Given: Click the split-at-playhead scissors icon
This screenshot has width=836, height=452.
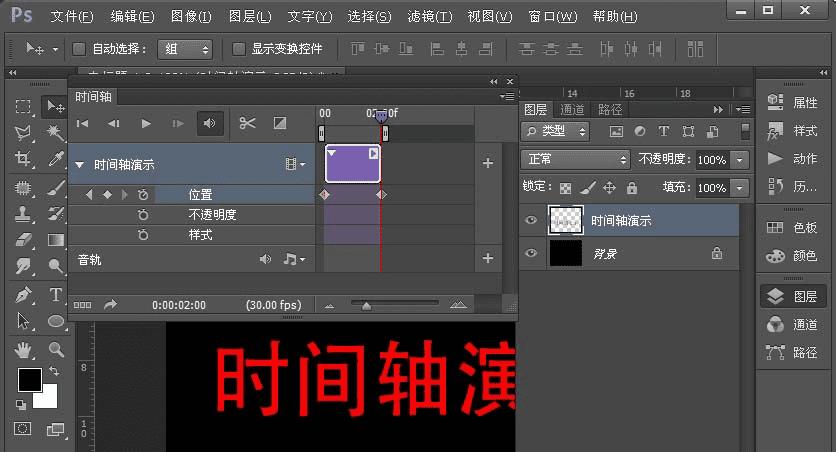Looking at the screenshot, I should click(247, 124).
